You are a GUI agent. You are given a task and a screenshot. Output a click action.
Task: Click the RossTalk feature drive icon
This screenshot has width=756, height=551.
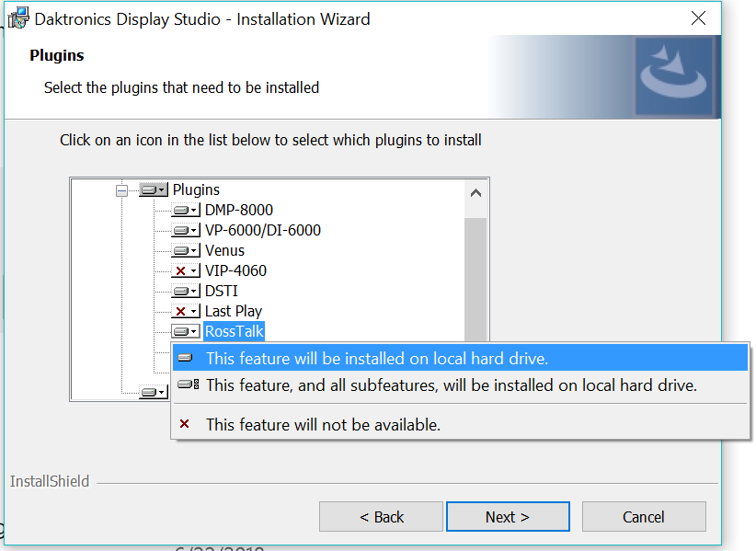186,331
